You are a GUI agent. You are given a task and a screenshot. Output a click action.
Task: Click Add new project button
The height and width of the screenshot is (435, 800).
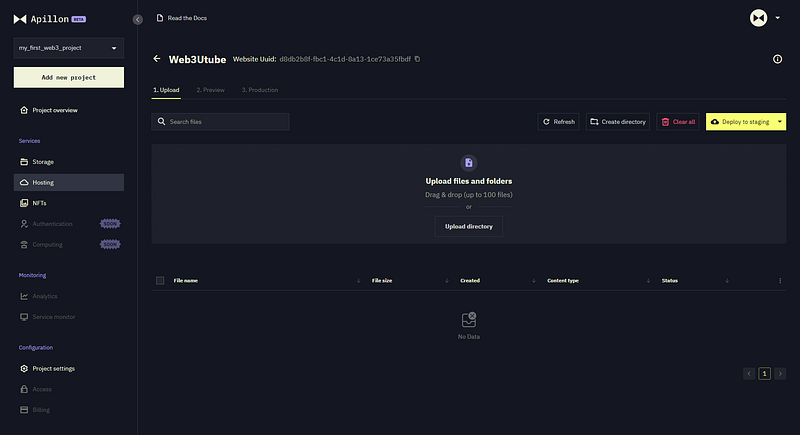pos(68,78)
